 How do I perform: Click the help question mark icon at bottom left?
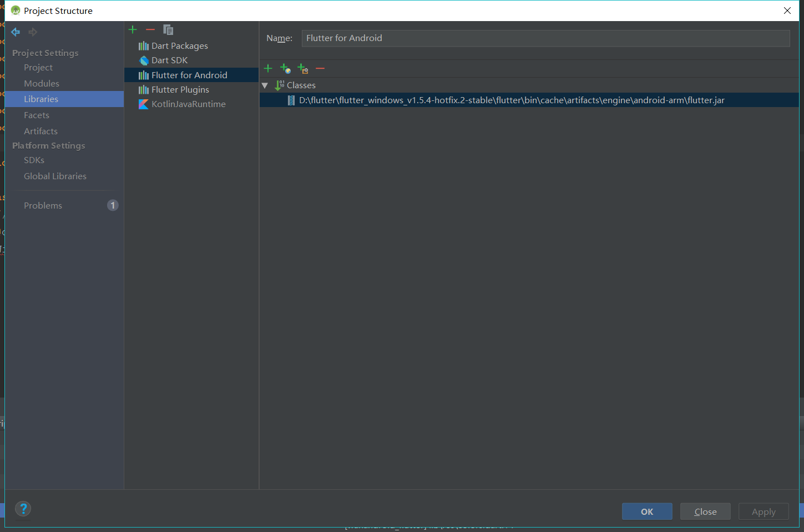click(x=23, y=508)
